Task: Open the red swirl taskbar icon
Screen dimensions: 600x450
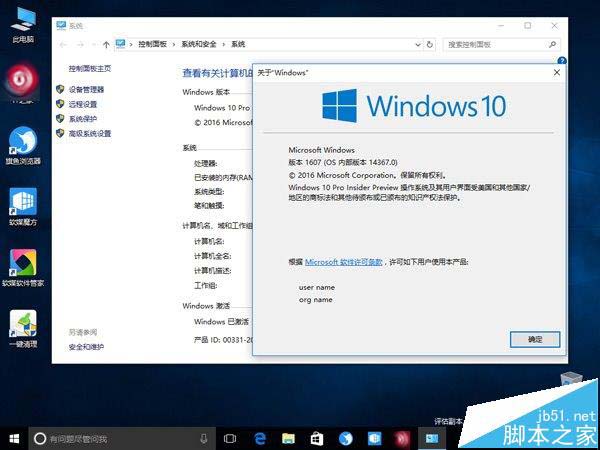Action: coord(403,439)
